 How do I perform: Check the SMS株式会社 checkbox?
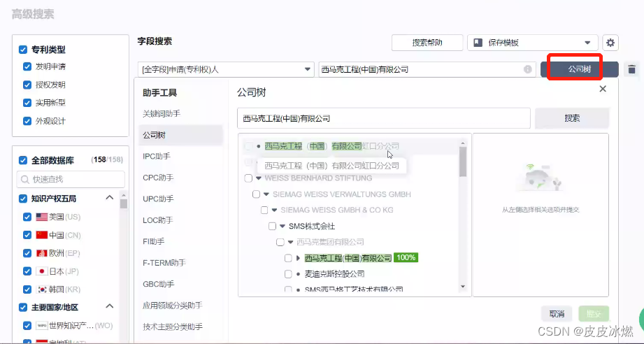[x=272, y=226]
